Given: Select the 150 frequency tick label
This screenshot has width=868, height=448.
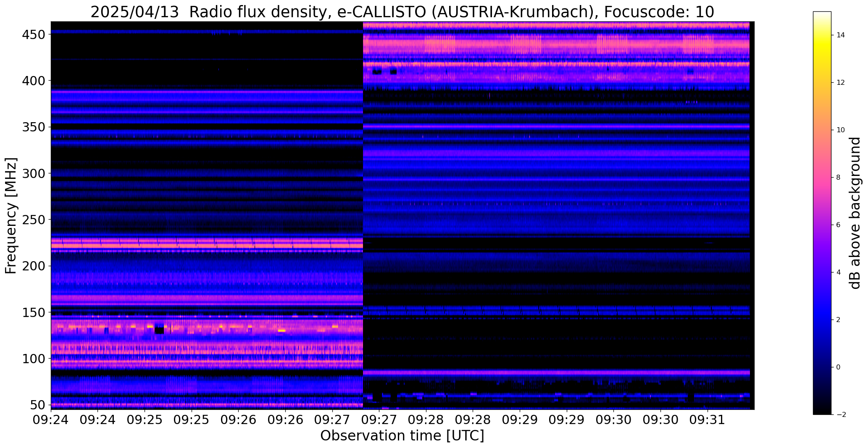Looking at the screenshot, I should (x=33, y=313).
